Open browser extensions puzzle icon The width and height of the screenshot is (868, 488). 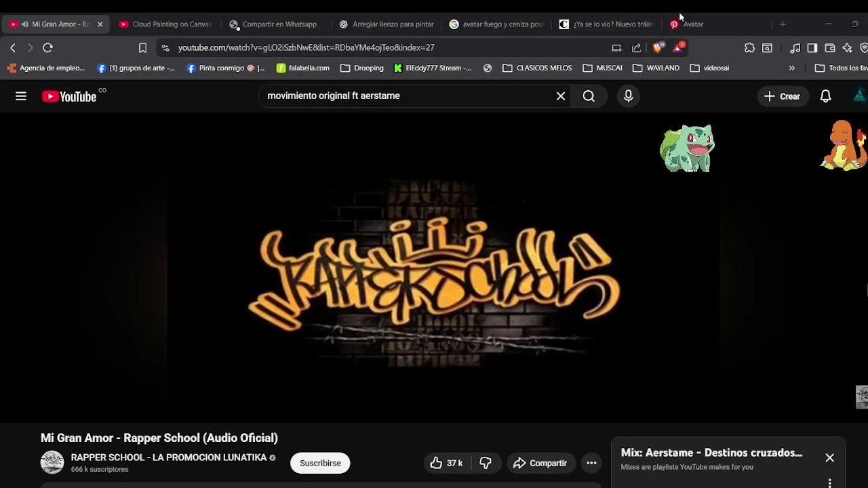tap(749, 47)
